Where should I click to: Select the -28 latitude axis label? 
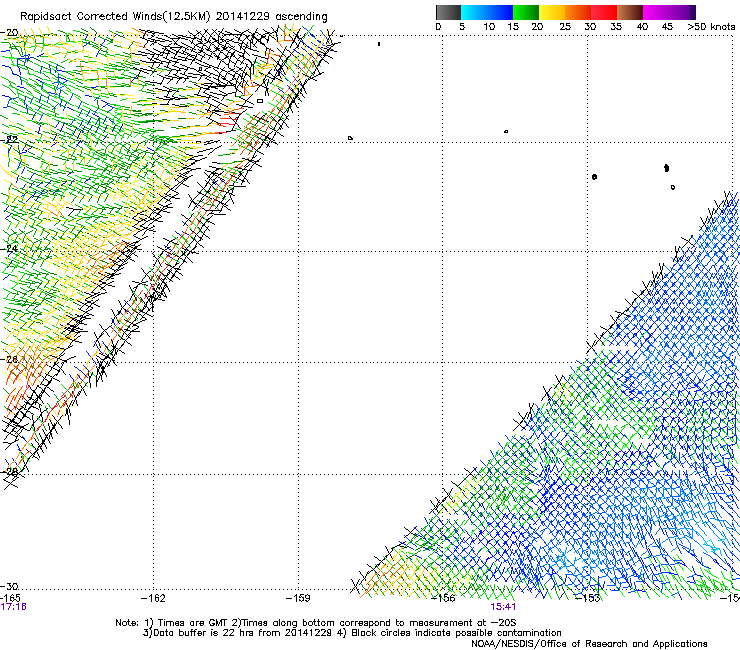(9, 471)
